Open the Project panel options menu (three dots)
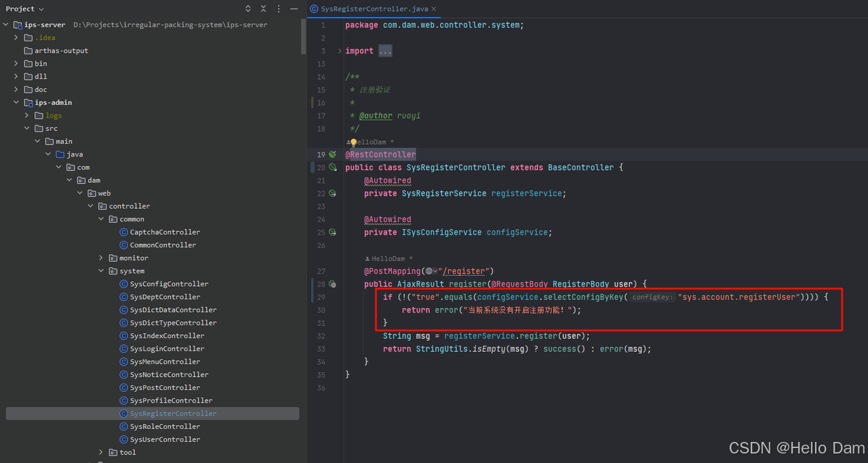 pos(279,9)
